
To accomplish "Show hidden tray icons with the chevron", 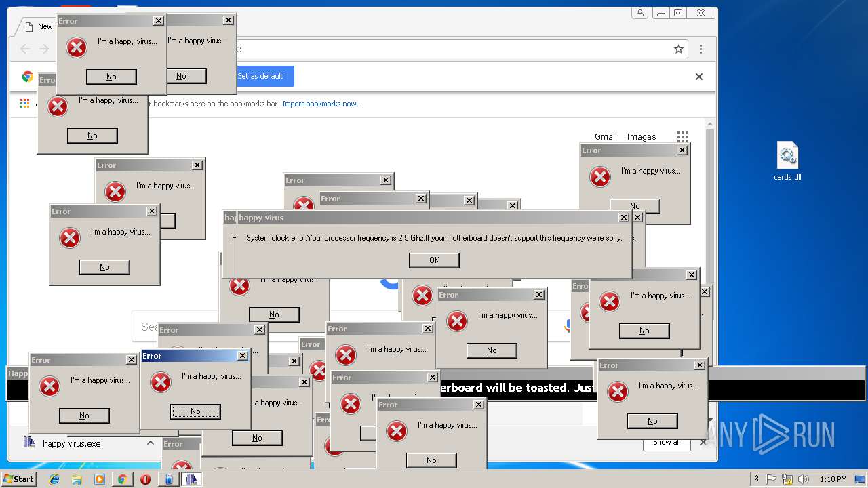I will (756, 479).
